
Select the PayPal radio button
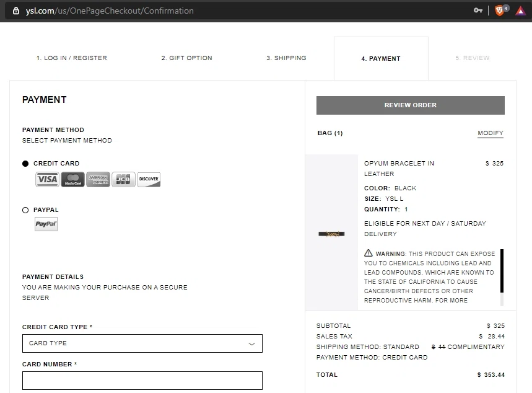(x=25, y=210)
